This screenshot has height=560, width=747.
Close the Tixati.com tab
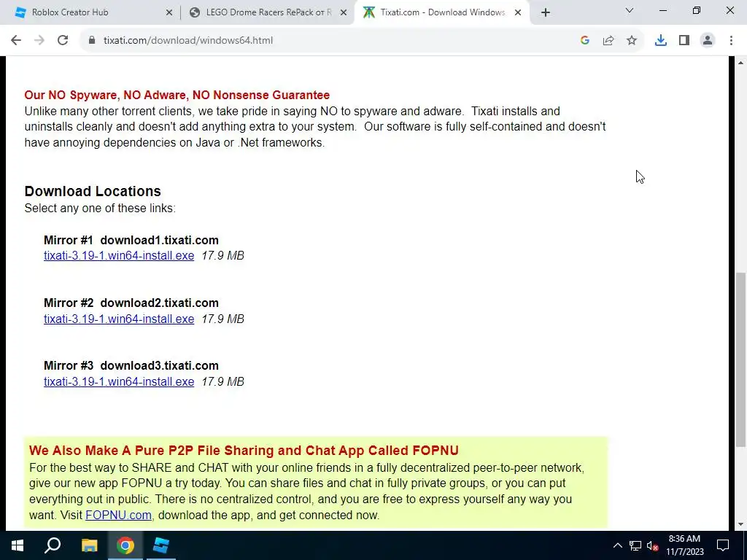[518, 13]
